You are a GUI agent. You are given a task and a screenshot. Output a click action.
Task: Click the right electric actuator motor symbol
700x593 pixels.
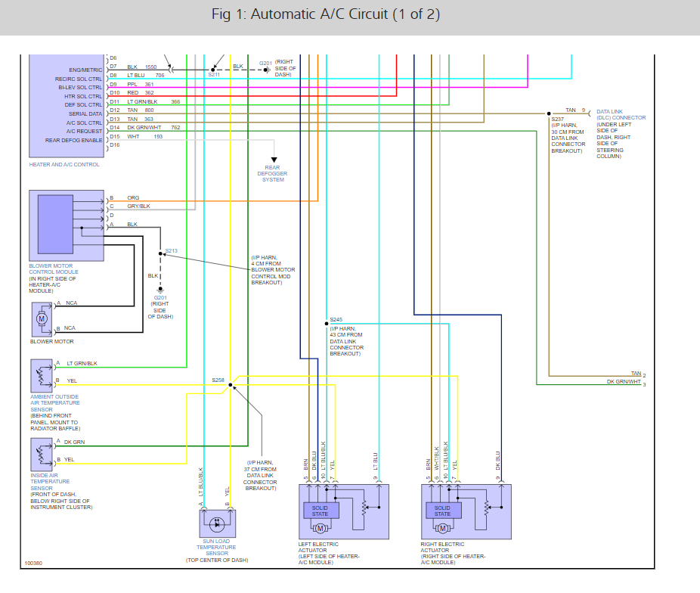tap(442, 529)
